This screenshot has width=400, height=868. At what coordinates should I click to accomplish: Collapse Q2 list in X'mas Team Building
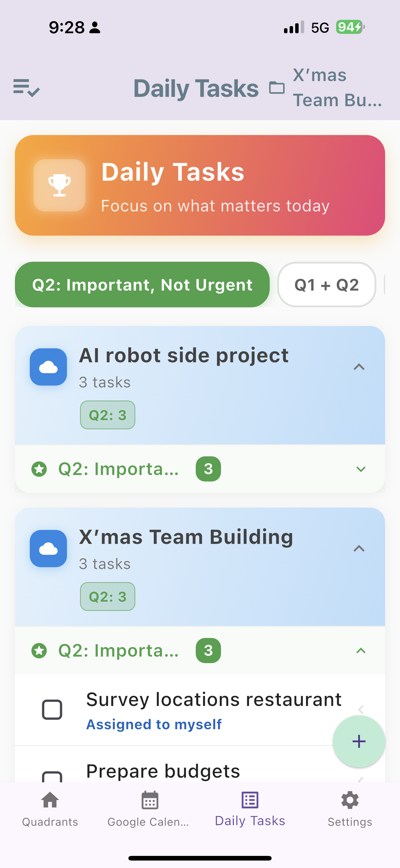[x=361, y=650]
